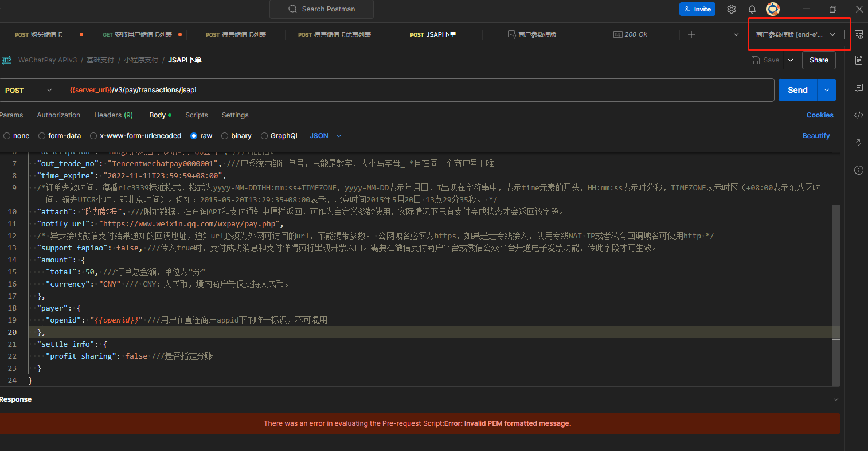Click the "profit_sharing" key on line 22
Viewport: 868px width, 451px height.
pos(81,356)
